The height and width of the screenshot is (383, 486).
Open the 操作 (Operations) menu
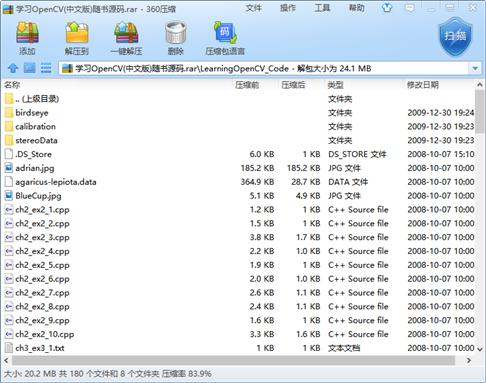(288, 8)
